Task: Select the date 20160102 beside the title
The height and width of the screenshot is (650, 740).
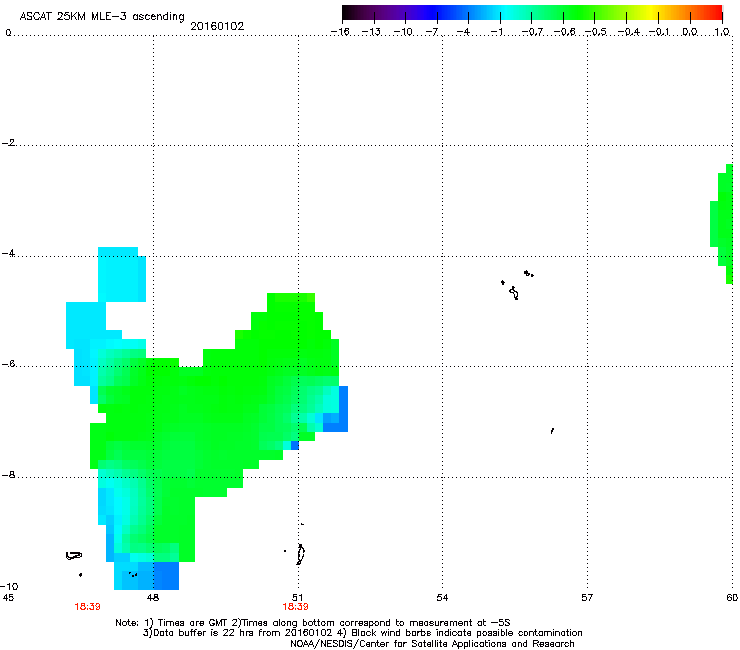Action: 217,26
